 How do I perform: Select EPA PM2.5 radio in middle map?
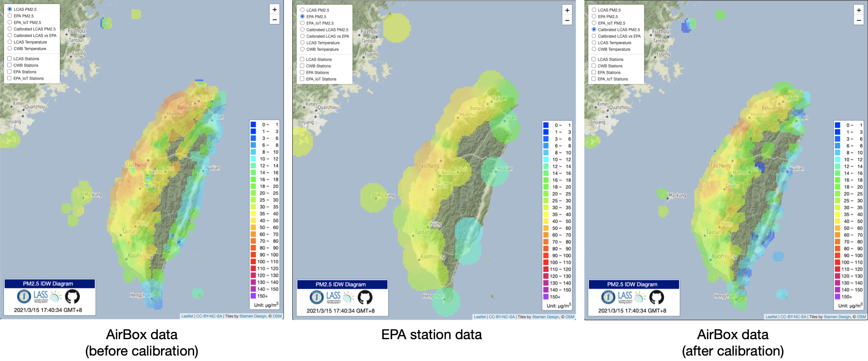coord(302,16)
